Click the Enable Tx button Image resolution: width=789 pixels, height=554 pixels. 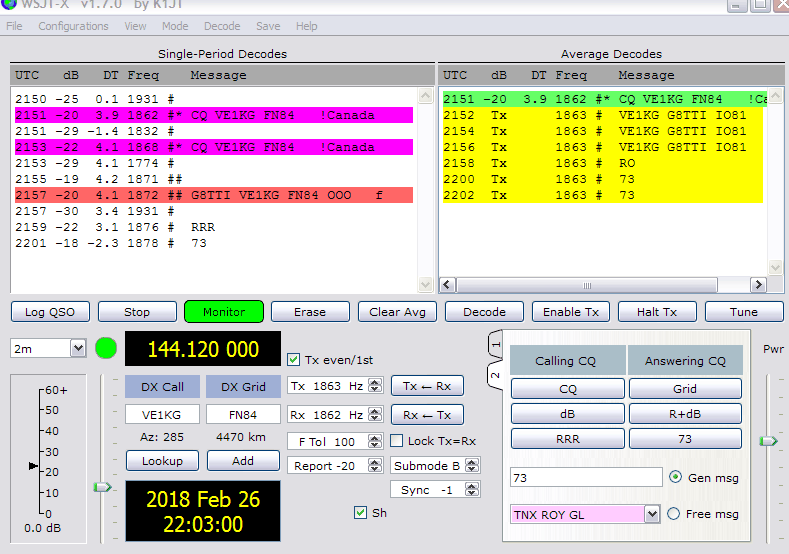[x=571, y=312]
